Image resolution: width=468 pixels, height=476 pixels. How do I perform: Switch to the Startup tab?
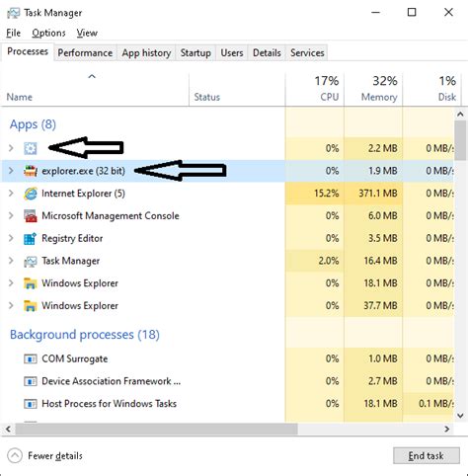click(195, 53)
